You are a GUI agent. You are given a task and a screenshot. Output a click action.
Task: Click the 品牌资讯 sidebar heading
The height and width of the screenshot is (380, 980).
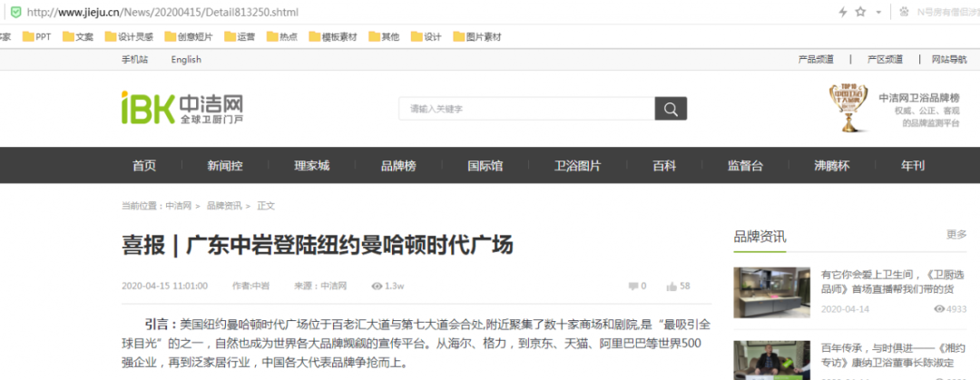pos(760,237)
